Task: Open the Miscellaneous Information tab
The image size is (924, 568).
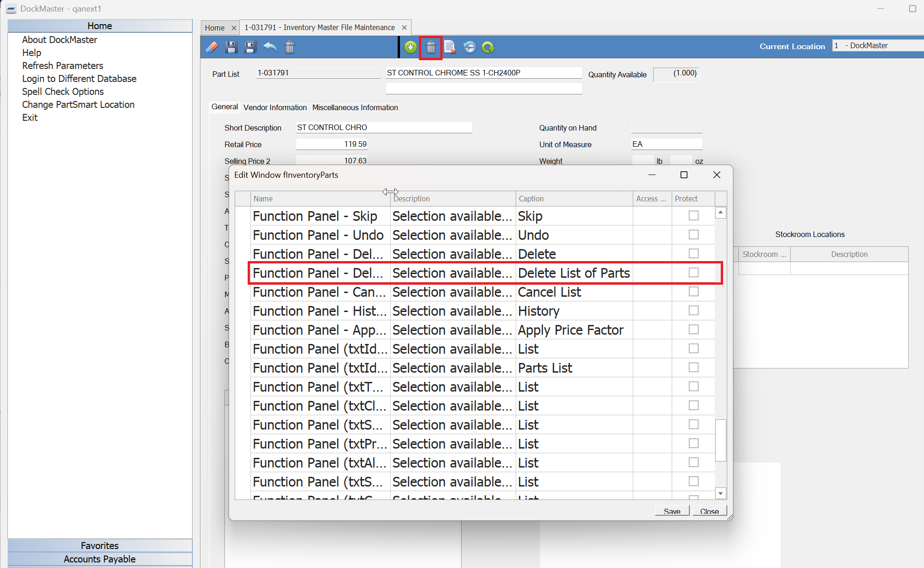Action: click(x=355, y=107)
